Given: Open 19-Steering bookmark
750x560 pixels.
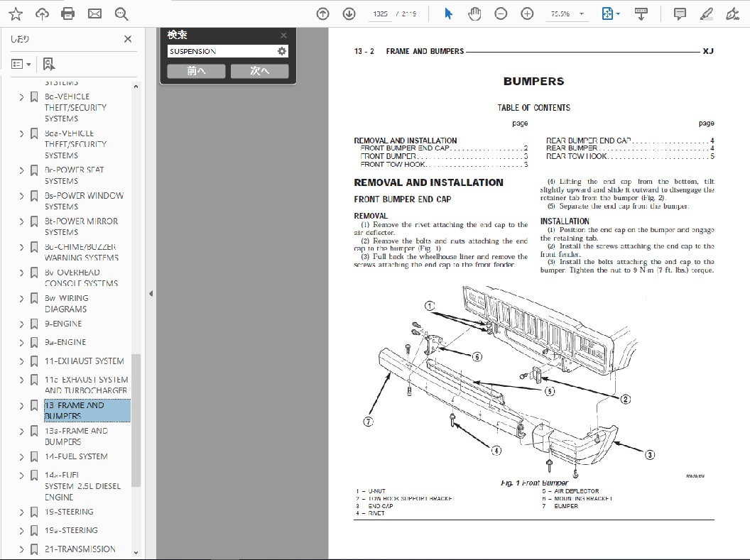Looking at the screenshot, I should (70, 512).
